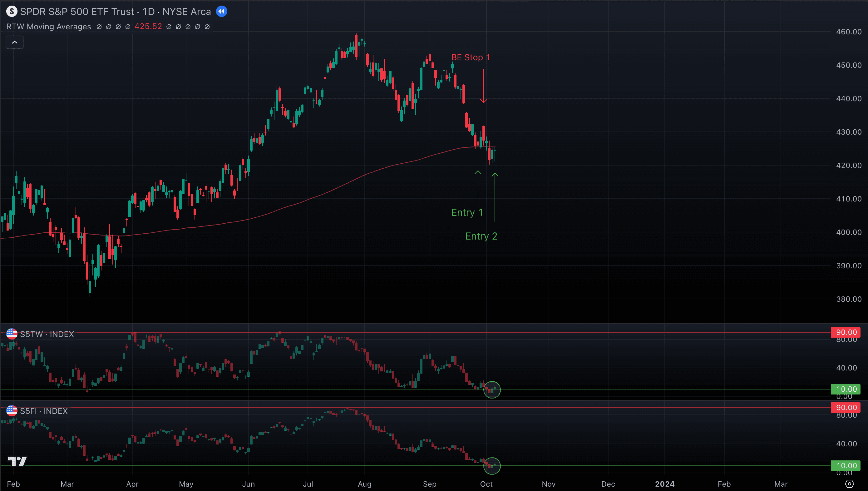The height and width of the screenshot is (491, 868).
Task: Click the red 425.52 moving average value
Action: point(148,26)
